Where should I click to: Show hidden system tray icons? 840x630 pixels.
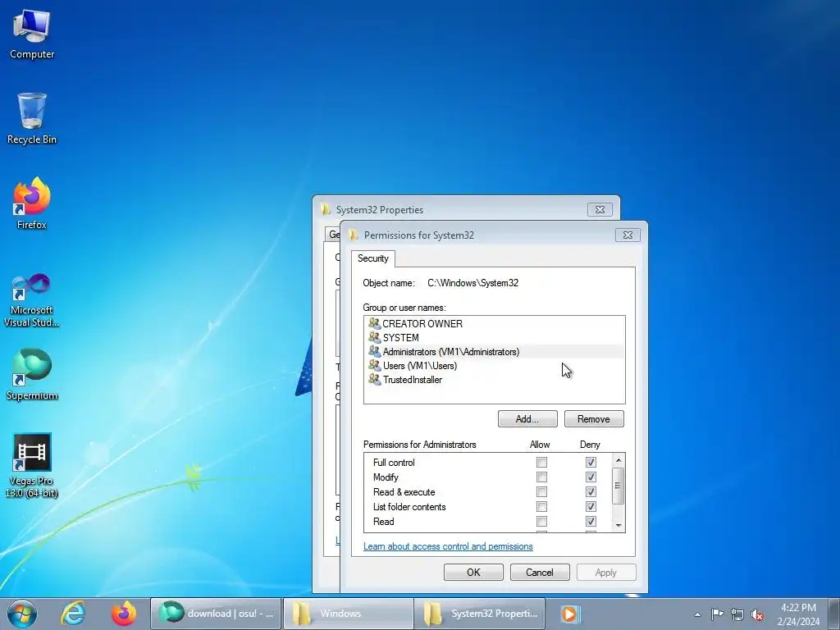(x=697, y=614)
